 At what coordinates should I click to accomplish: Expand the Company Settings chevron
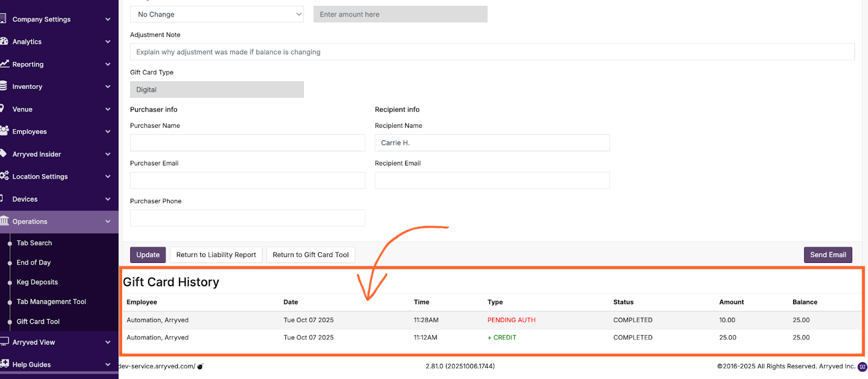click(x=107, y=20)
